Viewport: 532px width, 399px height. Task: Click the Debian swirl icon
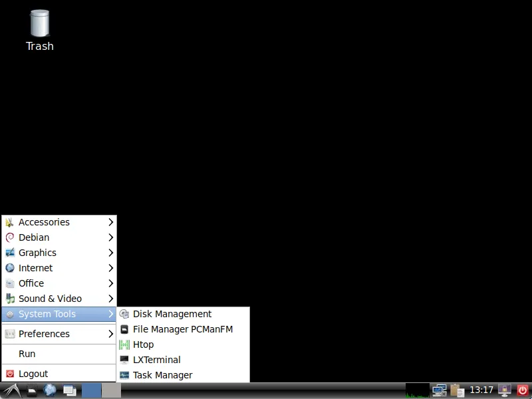10,237
